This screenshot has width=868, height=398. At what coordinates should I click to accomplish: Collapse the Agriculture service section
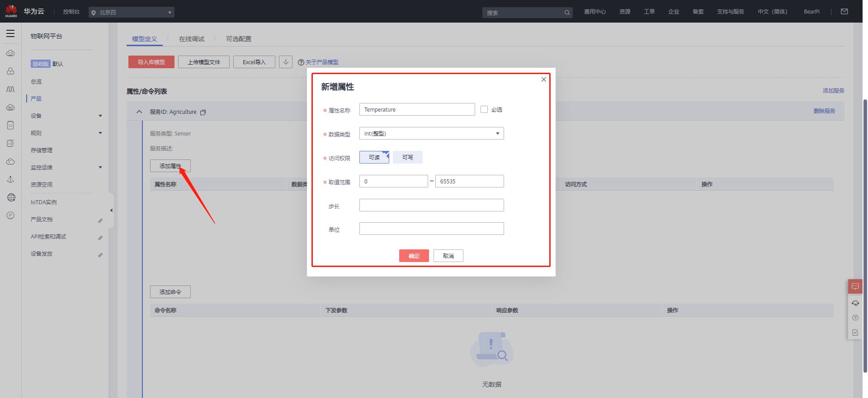[x=139, y=112]
